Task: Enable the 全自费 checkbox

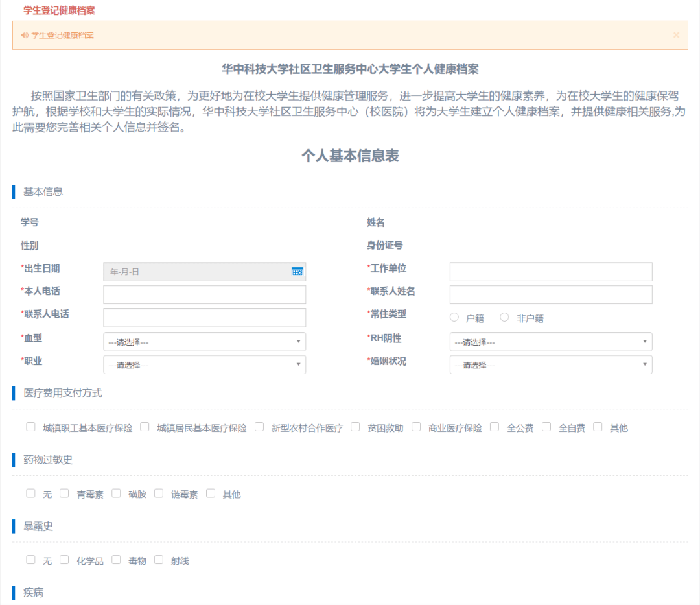Action: [x=546, y=427]
